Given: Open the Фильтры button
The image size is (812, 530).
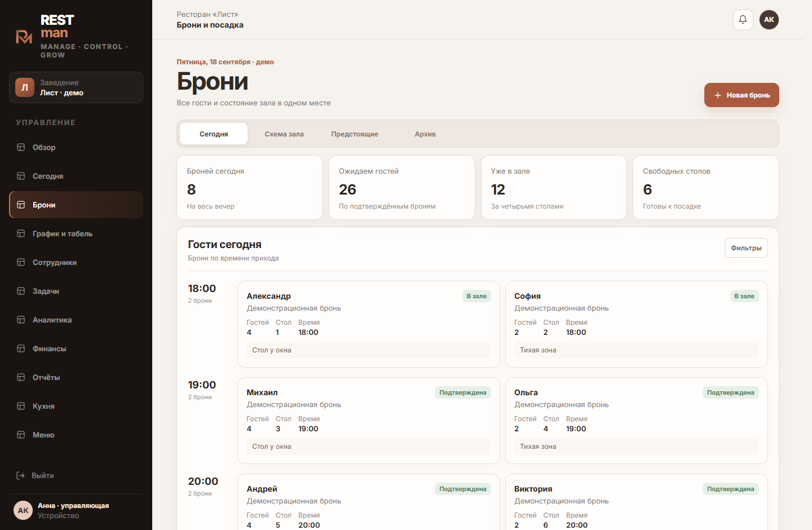Looking at the screenshot, I should tap(746, 248).
